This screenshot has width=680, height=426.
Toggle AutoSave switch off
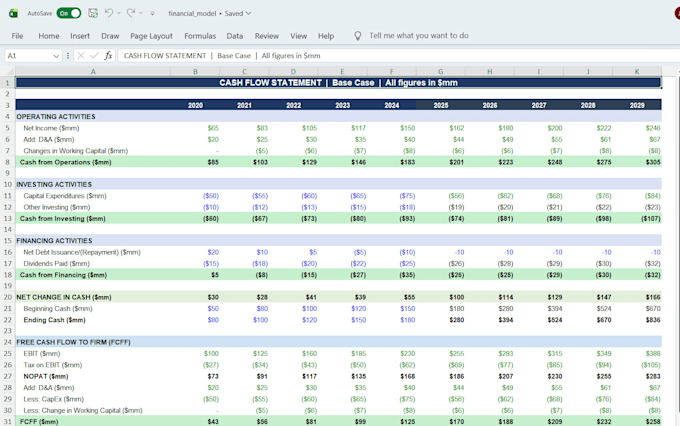(69, 13)
